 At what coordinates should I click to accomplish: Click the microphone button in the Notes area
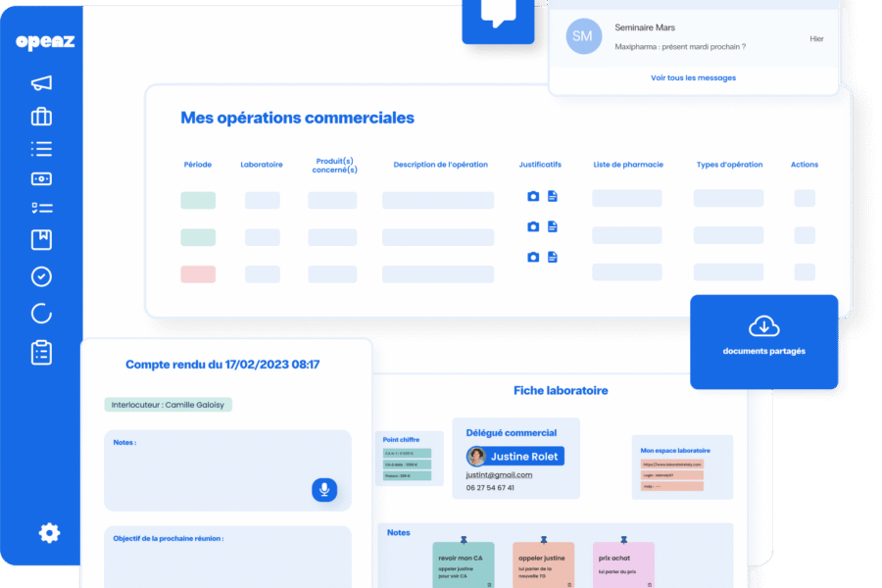pos(323,490)
